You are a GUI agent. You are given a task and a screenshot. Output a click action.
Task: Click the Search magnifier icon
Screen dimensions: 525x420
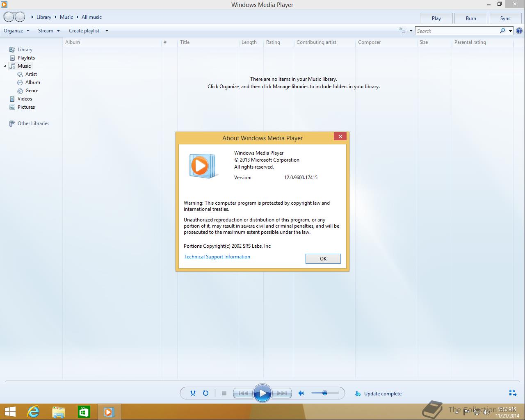(x=502, y=31)
